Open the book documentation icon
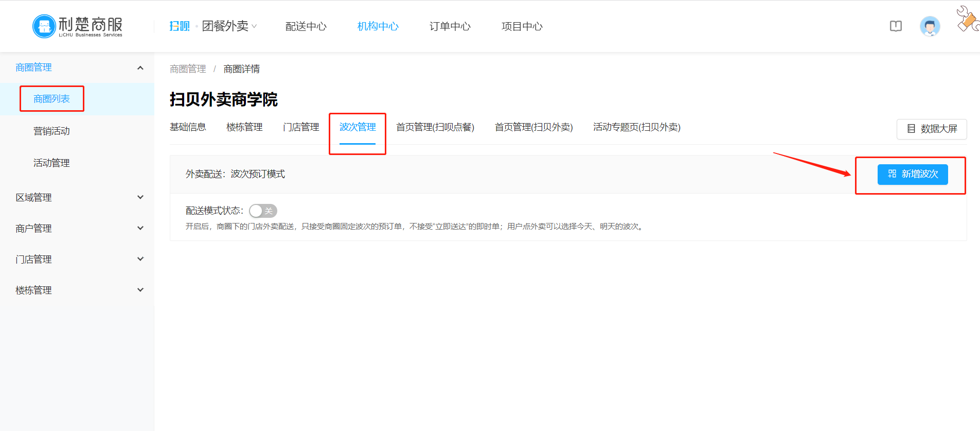Screen dimensions: 980x431 coord(896,26)
